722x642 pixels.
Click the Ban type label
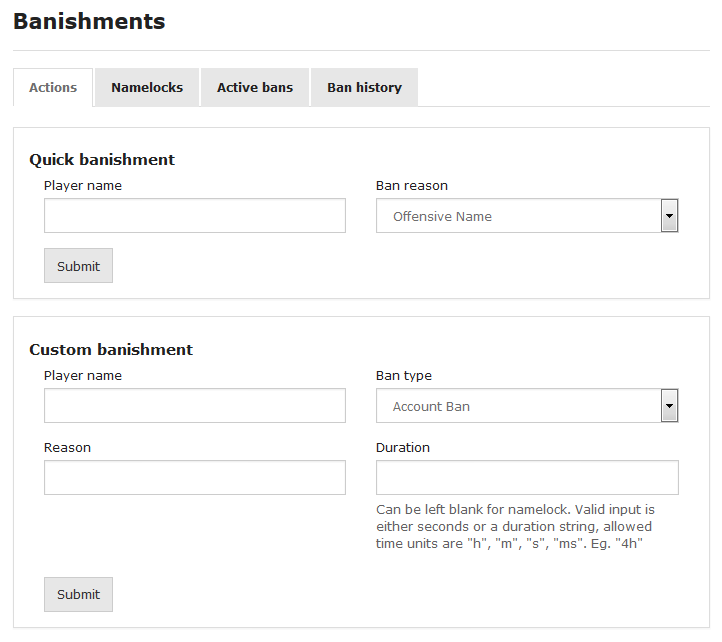coord(404,376)
